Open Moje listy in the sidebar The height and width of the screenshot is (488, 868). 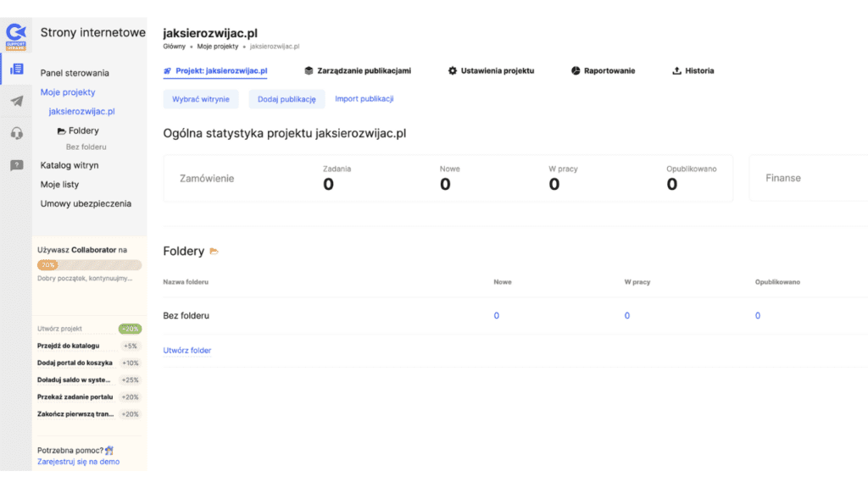(60, 184)
